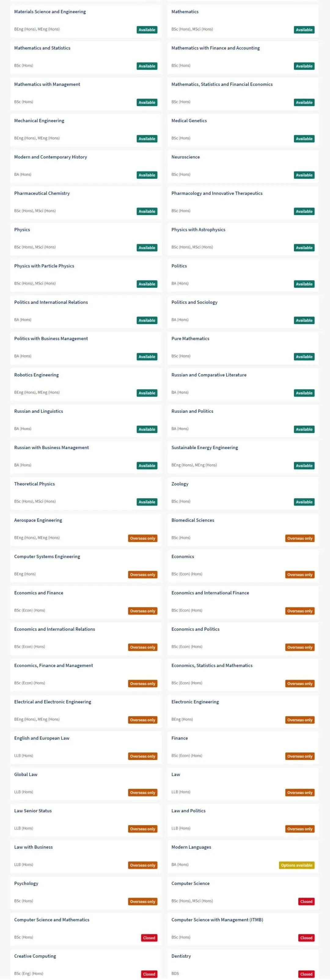The height and width of the screenshot is (980, 330).
Task: Click Closed badge on Computer Science
Action: pos(306,901)
